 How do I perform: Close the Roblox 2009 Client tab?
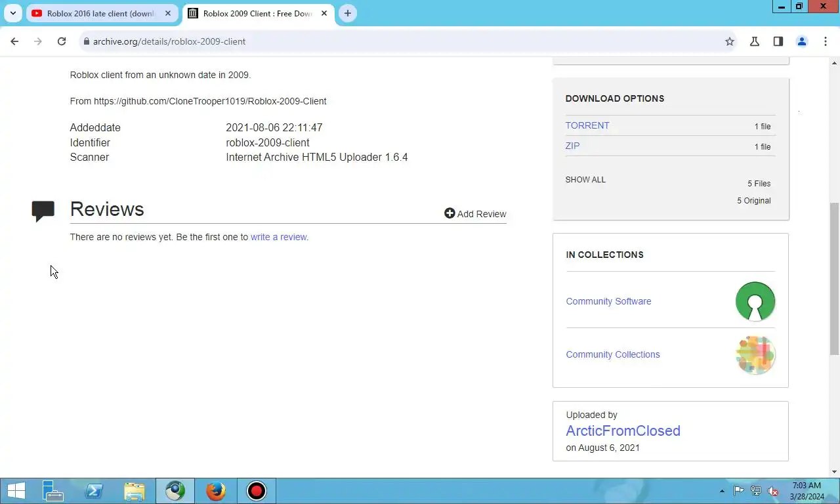pyautogui.click(x=324, y=13)
